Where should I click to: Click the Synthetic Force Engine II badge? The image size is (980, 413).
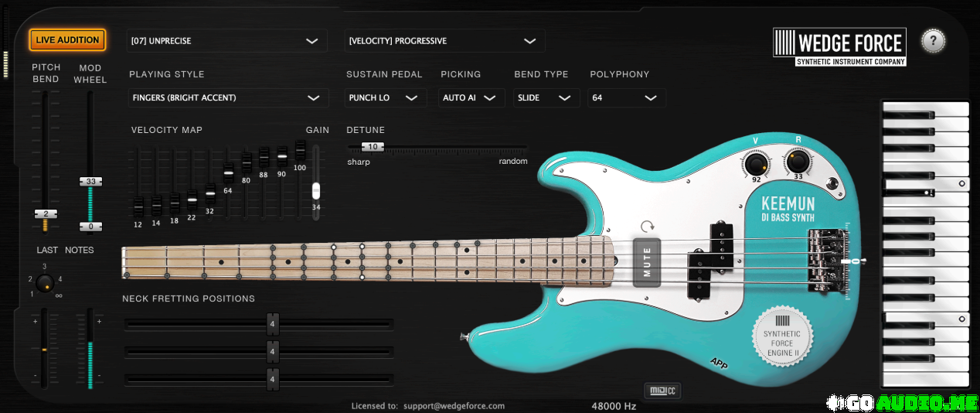pos(781,336)
